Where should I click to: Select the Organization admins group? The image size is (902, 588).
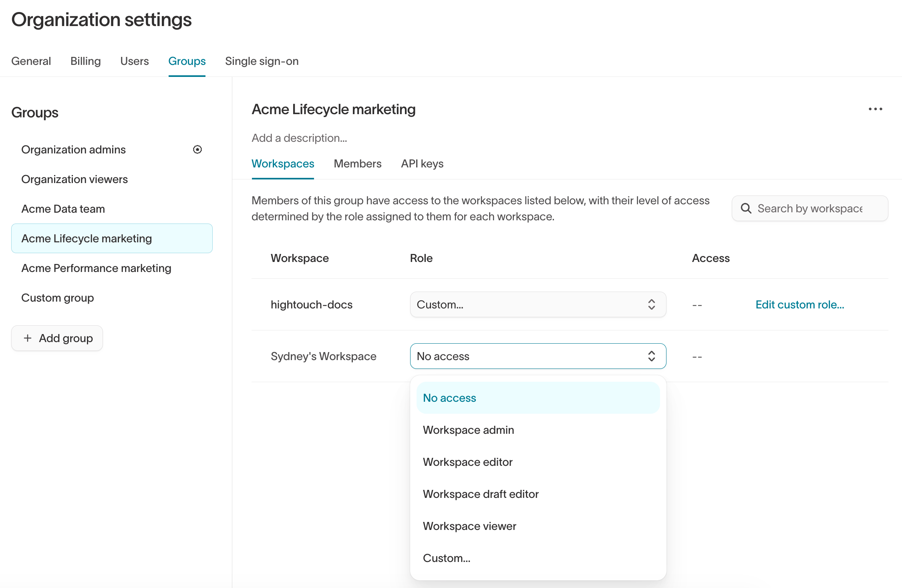click(112, 149)
